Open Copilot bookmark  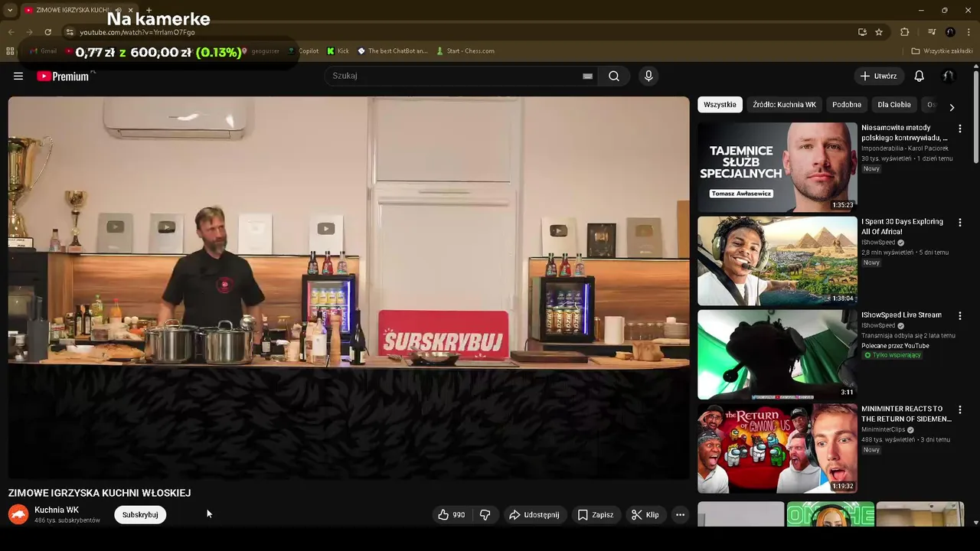click(x=303, y=51)
